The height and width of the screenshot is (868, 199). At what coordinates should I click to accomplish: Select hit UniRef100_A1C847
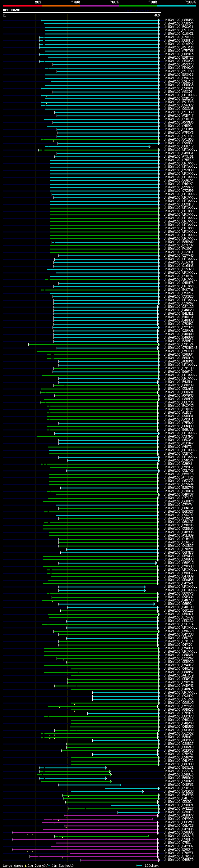click(178, 443)
